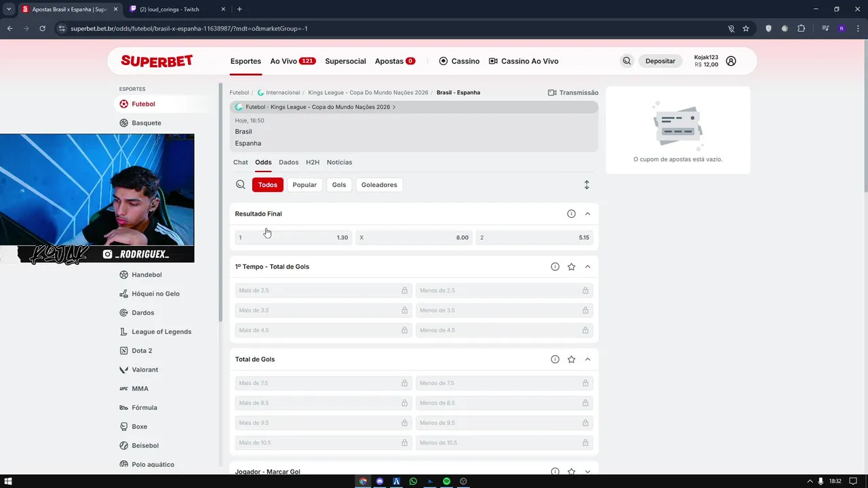The width and height of the screenshot is (868, 488).
Task: Open Apostas in top navigation
Action: pyautogui.click(x=395, y=61)
